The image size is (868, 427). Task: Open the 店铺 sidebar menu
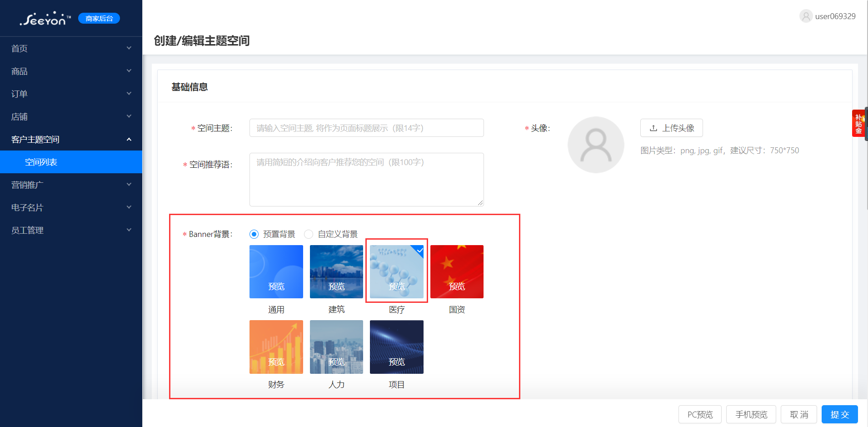(x=71, y=116)
